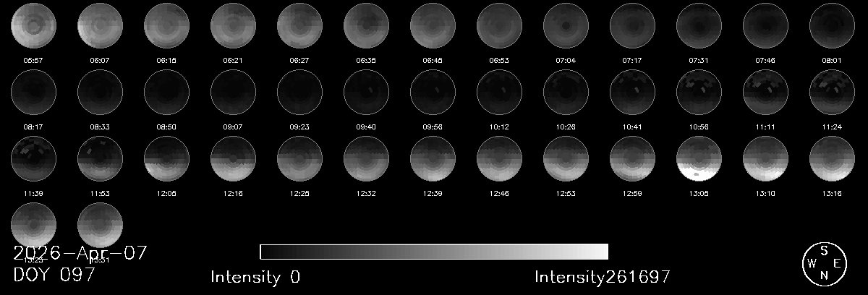Click the compass rose orientation icon

(825, 264)
